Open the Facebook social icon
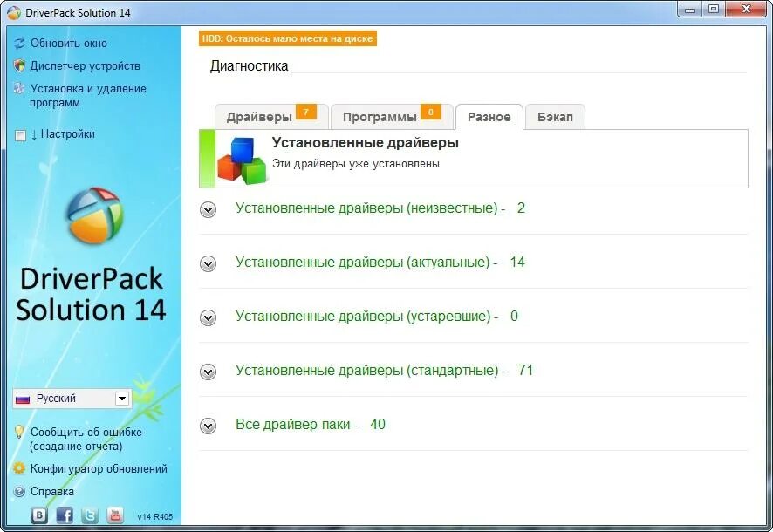Screen dimensions: 773x532 point(65,515)
